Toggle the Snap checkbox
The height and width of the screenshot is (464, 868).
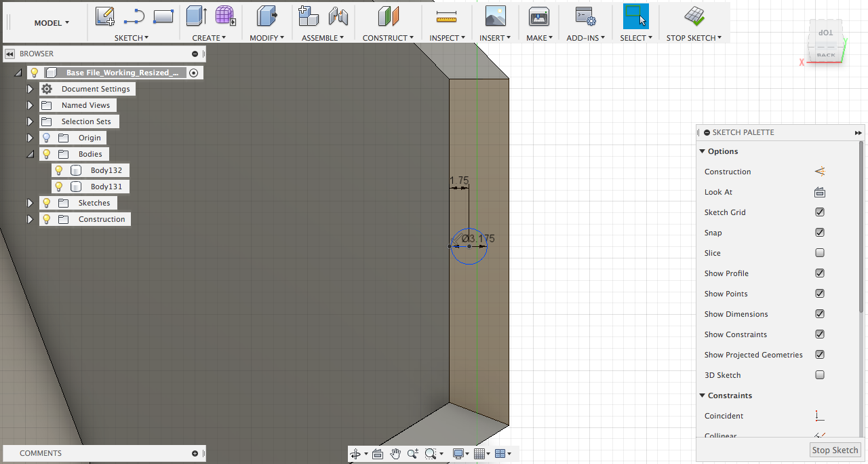pos(820,233)
